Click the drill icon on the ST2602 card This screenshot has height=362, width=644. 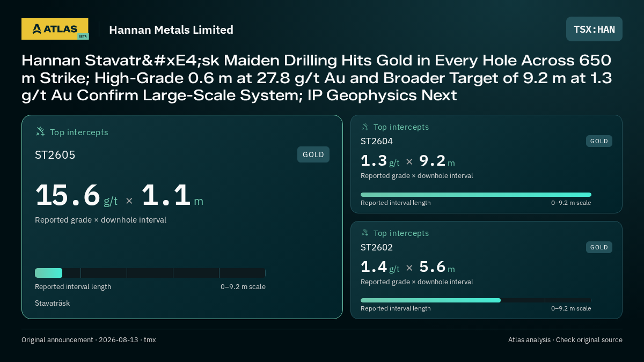[365, 233]
